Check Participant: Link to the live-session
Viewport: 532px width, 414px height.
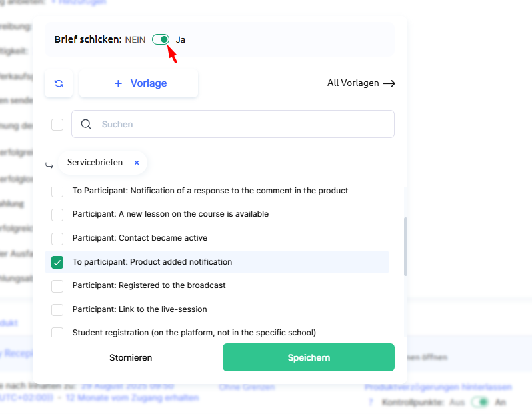(x=57, y=309)
